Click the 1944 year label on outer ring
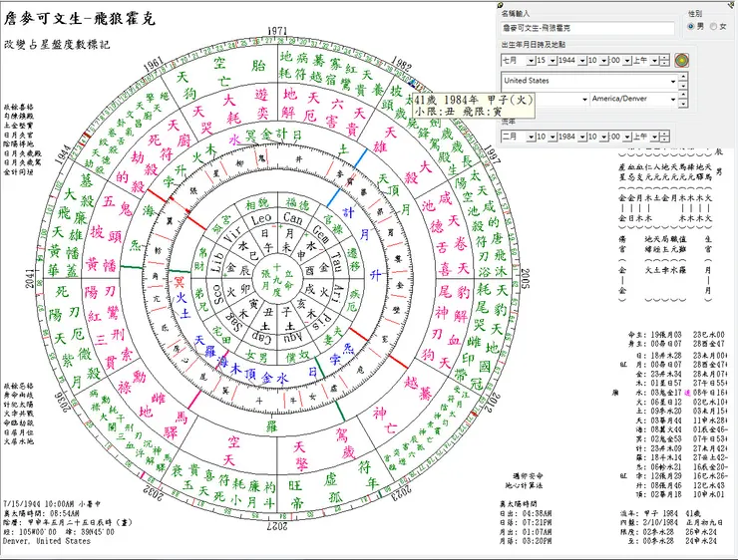 pyautogui.click(x=64, y=154)
